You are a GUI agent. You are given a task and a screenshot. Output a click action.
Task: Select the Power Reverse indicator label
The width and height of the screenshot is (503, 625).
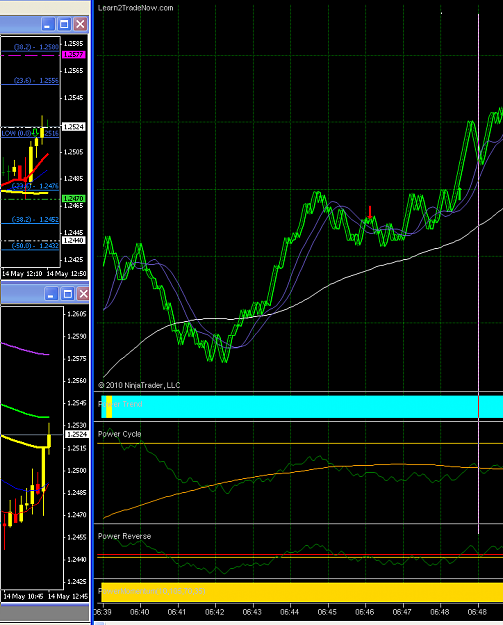pos(124,536)
